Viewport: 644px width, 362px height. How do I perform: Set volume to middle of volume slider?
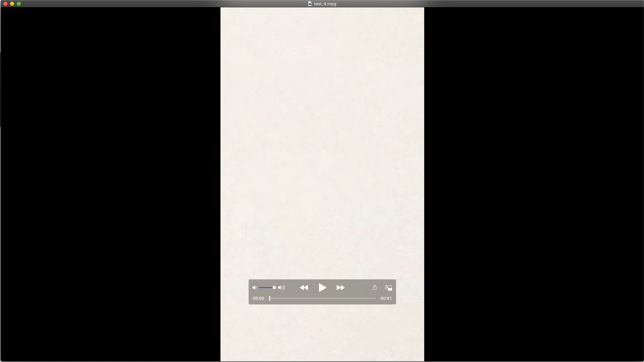coord(267,288)
